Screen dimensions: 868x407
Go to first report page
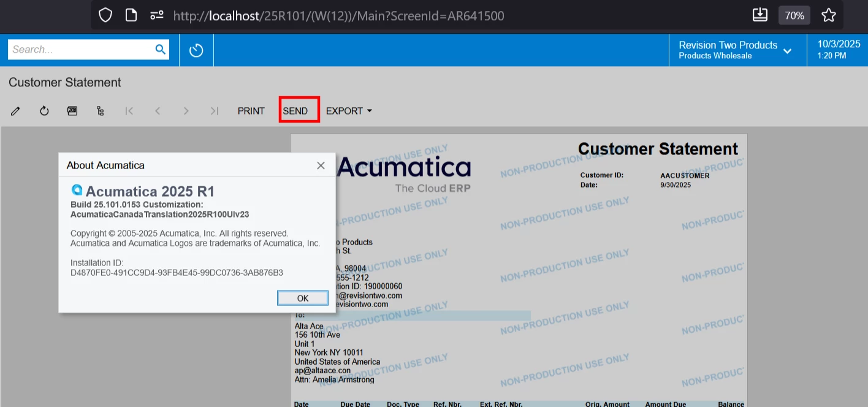129,111
